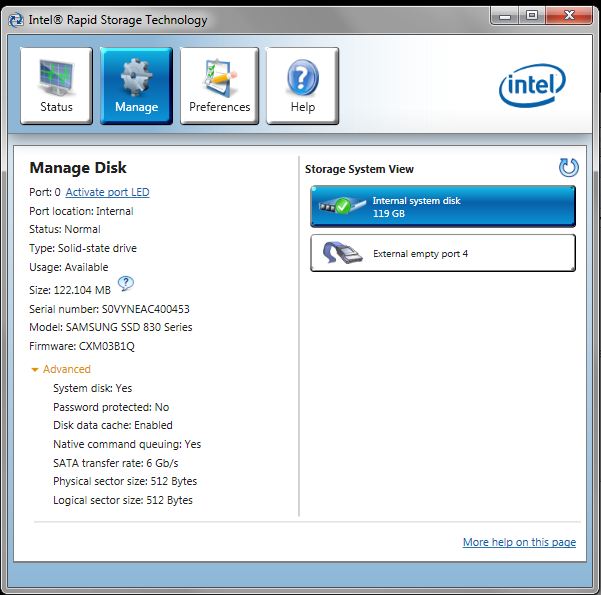This screenshot has width=601, height=595.
Task: Open the Preferences tab
Action: [219, 85]
